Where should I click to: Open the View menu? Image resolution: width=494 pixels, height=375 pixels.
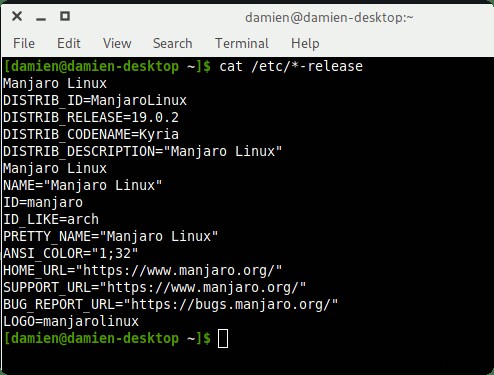(117, 43)
